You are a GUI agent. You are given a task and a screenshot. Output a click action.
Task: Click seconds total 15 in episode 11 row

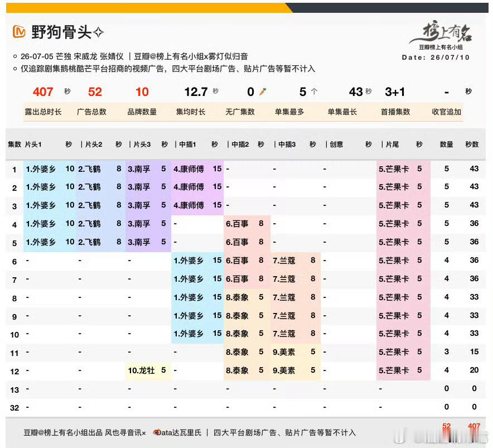tap(474, 351)
